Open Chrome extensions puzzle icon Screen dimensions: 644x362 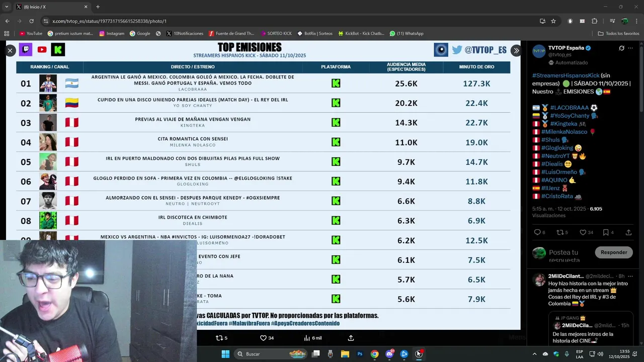(x=594, y=21)
